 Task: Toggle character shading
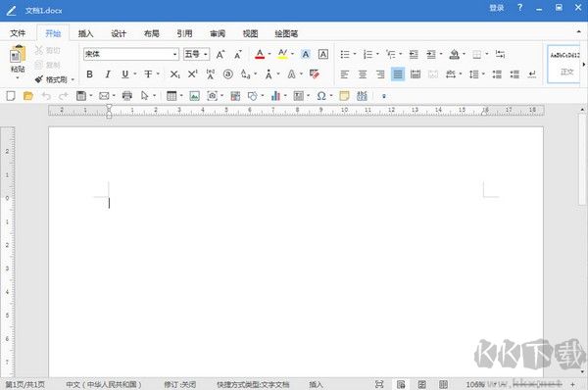click(306, 54)
